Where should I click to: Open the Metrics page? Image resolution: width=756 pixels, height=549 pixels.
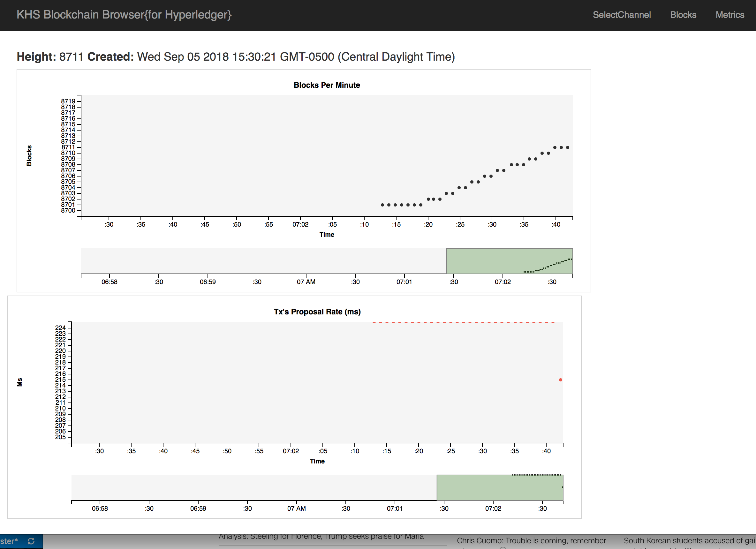pyautogui.click(x=730, y=15)
